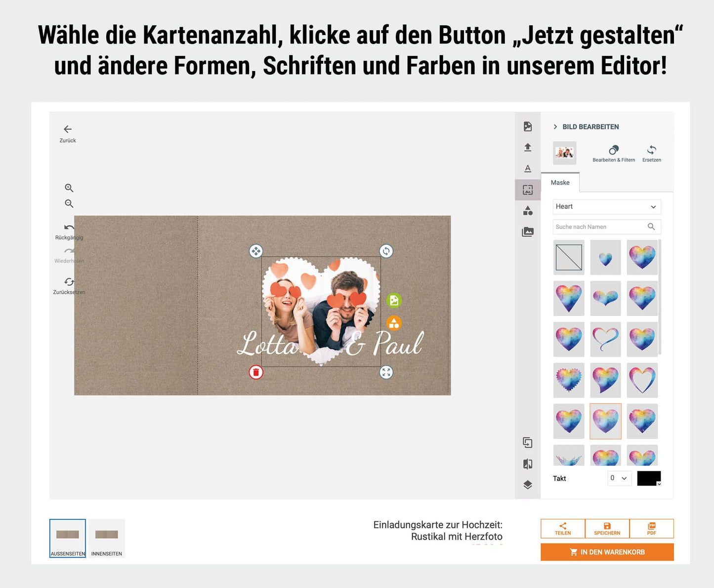The width and height of the screenshot is (714, 588).
Task: Click the In den Warenkorb button
Action: coord(607,552)
